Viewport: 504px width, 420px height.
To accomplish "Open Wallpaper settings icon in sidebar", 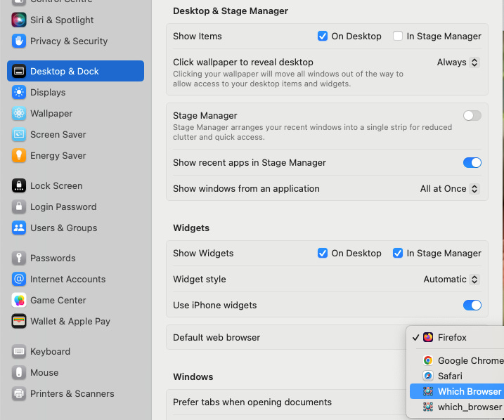I will point(19,114).
